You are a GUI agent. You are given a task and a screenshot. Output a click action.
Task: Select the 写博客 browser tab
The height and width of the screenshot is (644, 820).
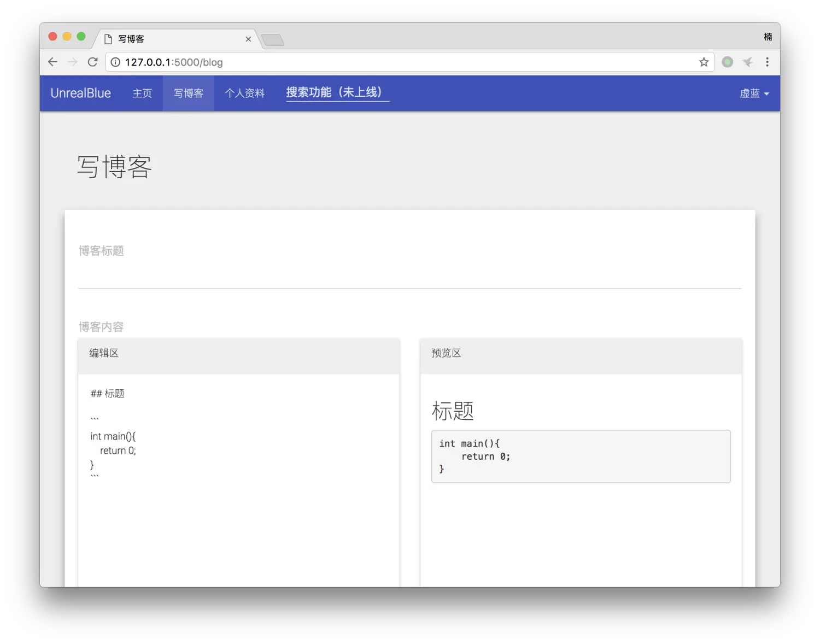pos(177,39)
